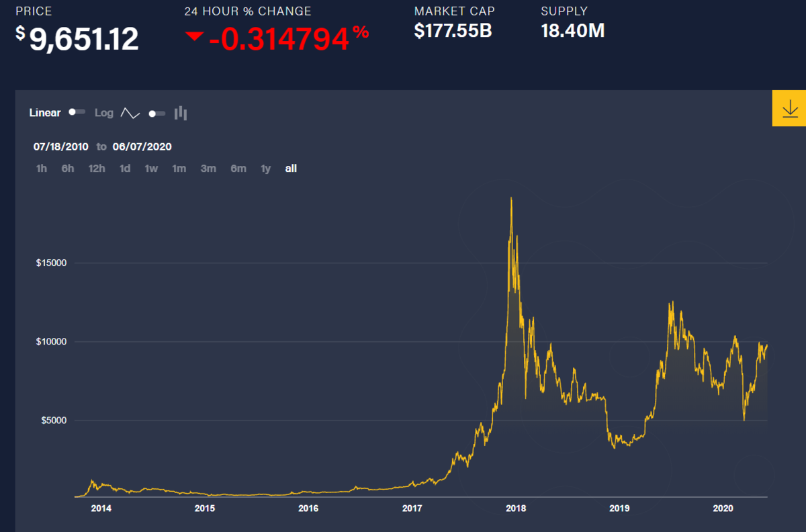Image resolution: width=806 pixels, height=532 pixels.
Task: Click the 2018 label on time axis
Action: point(515,508)
